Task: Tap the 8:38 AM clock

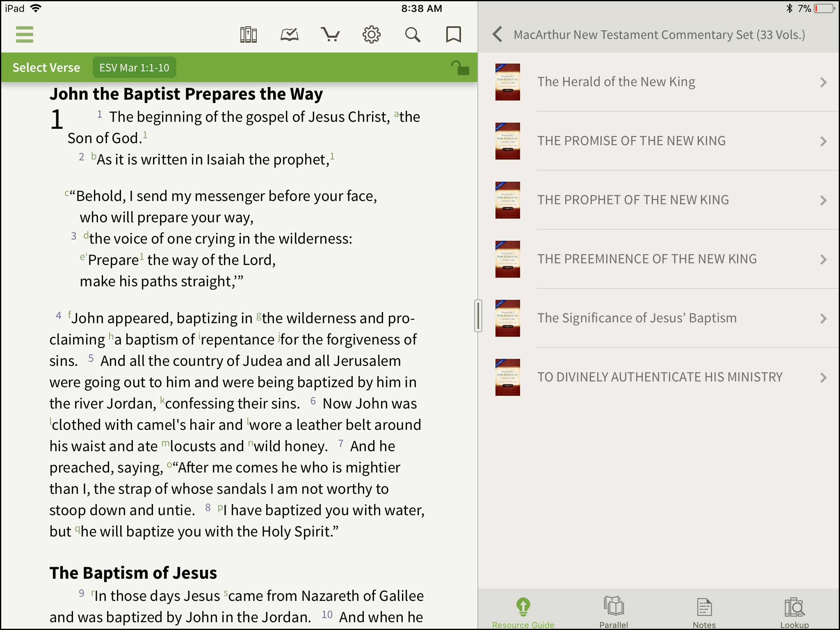Action: (422, 8)
